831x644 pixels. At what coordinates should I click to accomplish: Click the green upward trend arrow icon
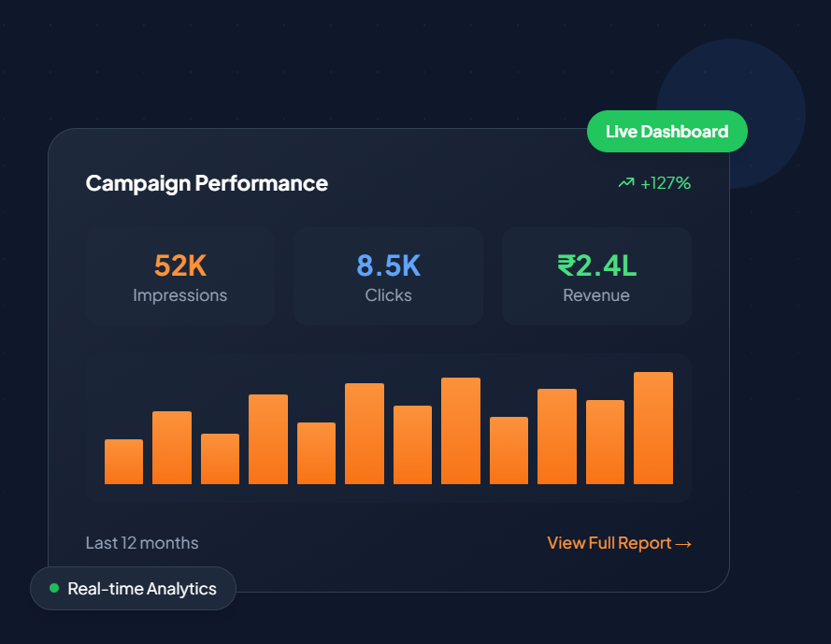(x=626, y=183)
